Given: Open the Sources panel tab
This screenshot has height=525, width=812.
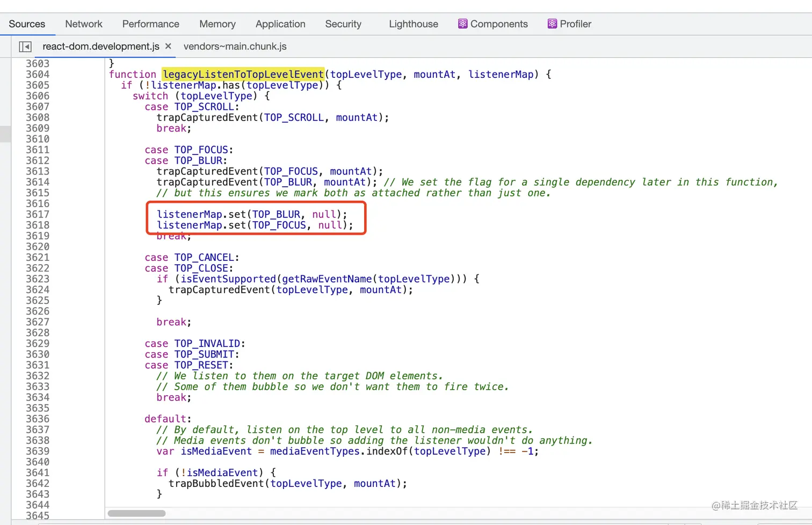Looking at the screenshot, I should [27, 24].
